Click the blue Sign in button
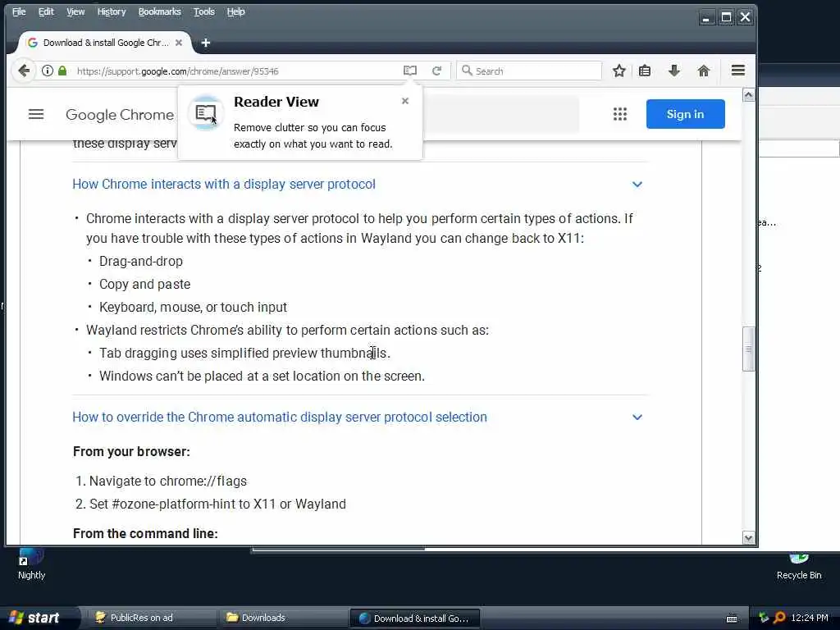Screen dimensions: 840x630 685,114
